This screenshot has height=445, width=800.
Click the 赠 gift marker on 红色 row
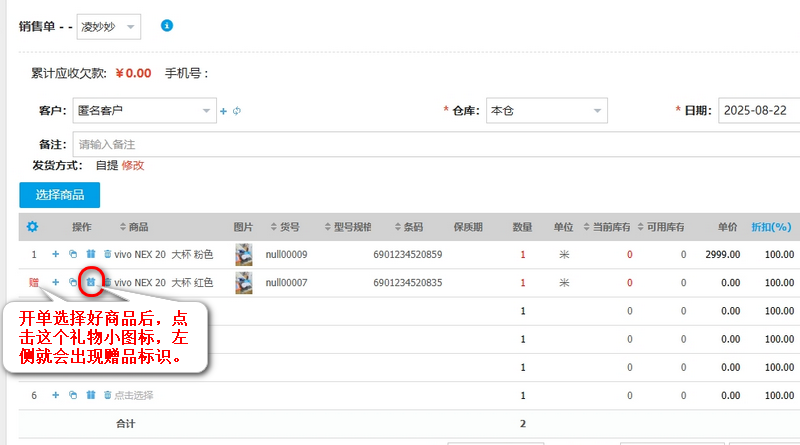34,282
